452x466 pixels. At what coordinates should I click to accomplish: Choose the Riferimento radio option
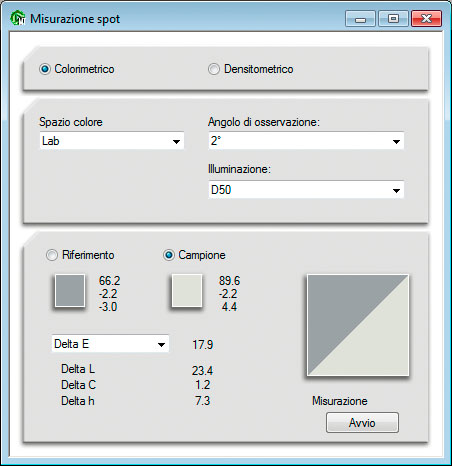point(52,255)
